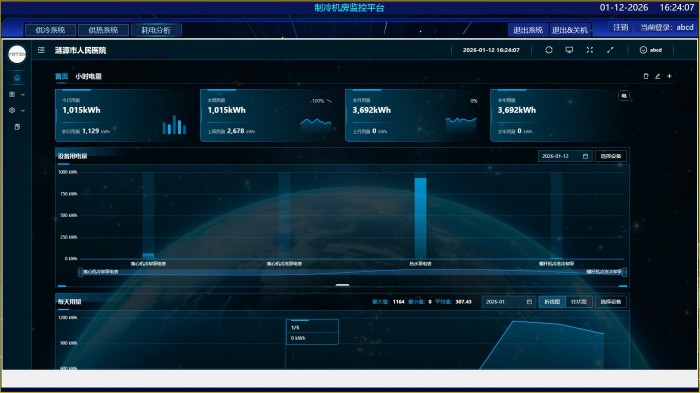Expand the settings gear chevron in sidebar
Image resolution: width=700 pixels, height=393 pixels.
point(23,110)
